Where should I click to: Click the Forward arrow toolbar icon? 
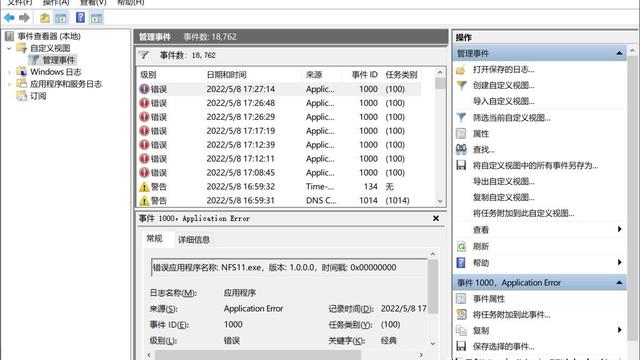pyautogui.click(x=24, y=18)
